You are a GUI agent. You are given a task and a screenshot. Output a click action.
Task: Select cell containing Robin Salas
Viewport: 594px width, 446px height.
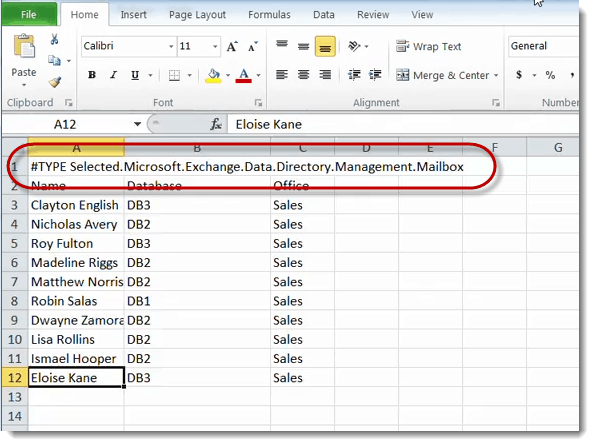point(76,301)
